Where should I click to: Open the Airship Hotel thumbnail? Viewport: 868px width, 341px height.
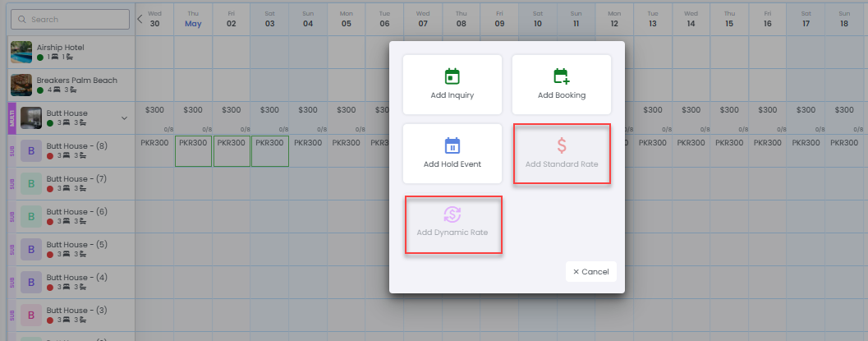click(x=21, y=52)
